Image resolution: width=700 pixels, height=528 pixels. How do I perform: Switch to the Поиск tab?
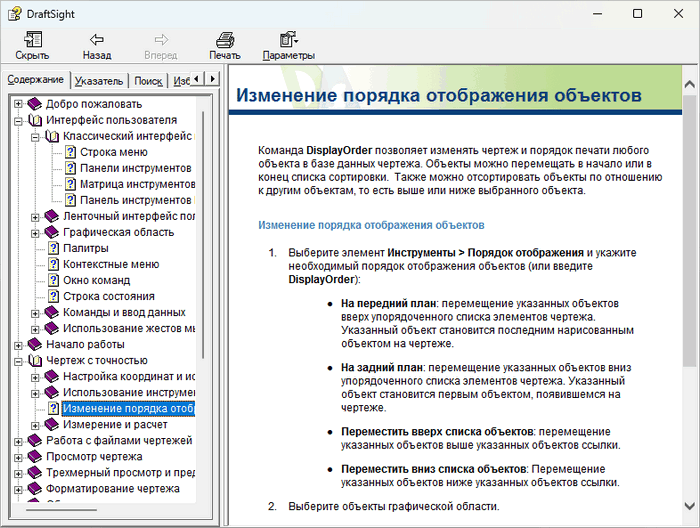pyautogui.click(x=148, y=80)
